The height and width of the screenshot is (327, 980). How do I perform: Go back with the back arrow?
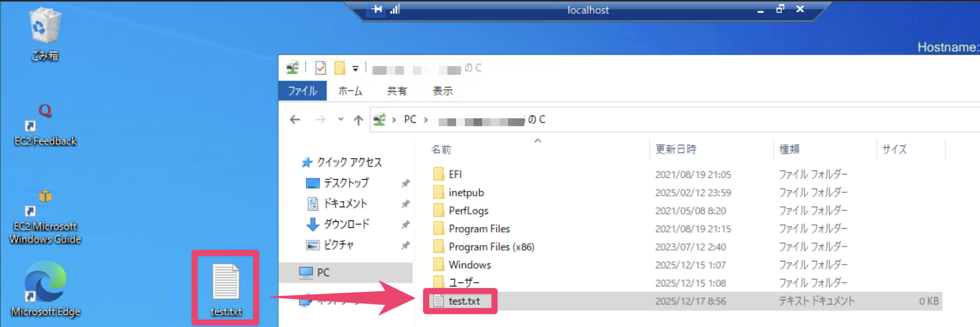click(x=295, y=120)
